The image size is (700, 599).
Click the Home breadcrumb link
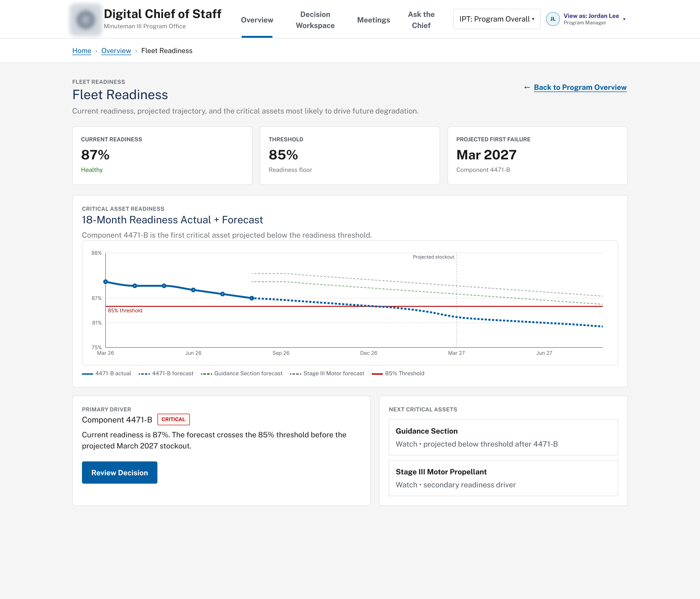click(x=82, y=51)
